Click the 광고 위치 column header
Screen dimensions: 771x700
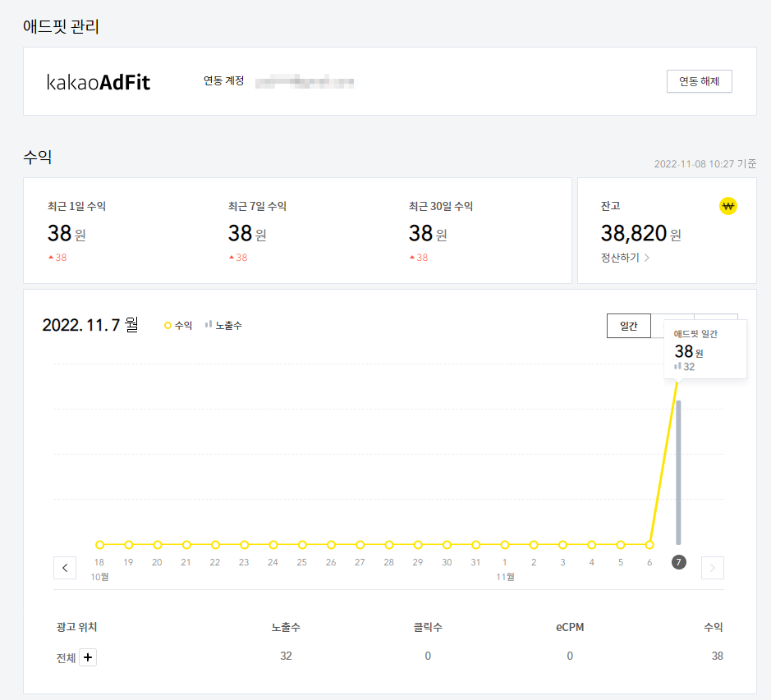click(76, 627)
